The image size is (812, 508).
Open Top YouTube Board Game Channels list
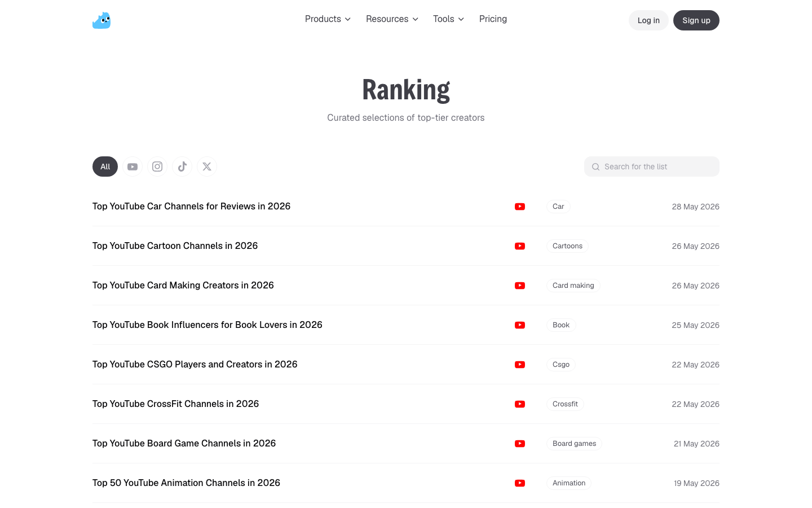(184, 444)
